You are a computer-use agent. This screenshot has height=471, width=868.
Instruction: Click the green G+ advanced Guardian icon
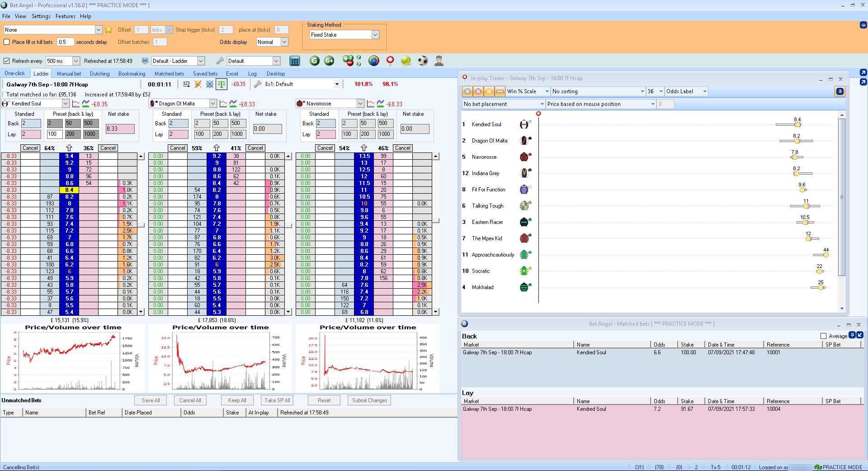point(330,61)
